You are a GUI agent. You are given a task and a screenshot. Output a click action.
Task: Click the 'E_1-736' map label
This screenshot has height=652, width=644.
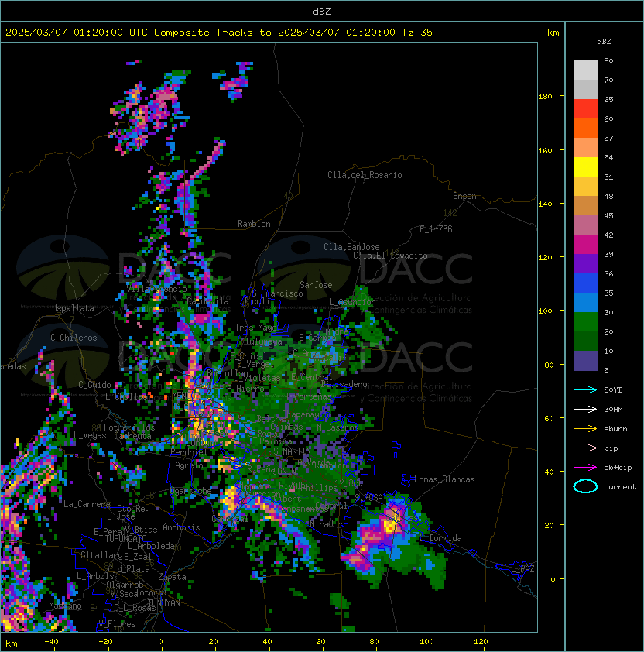[x=436, y=229]
